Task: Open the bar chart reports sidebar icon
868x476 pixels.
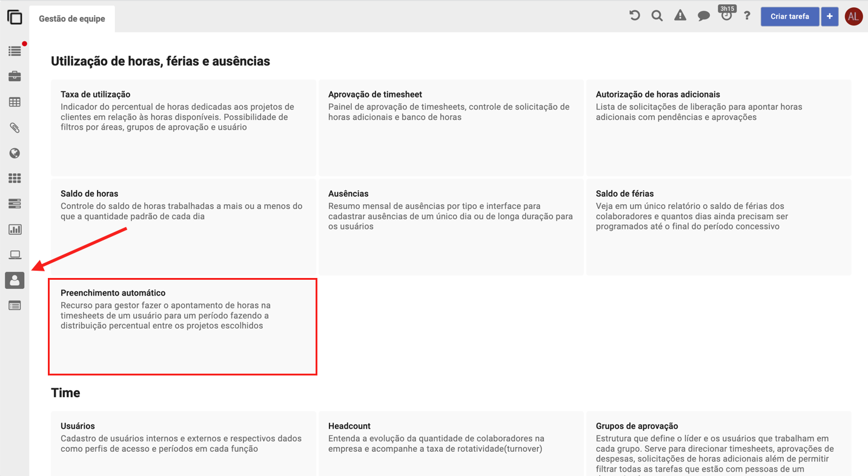Action: coord(15,230)
